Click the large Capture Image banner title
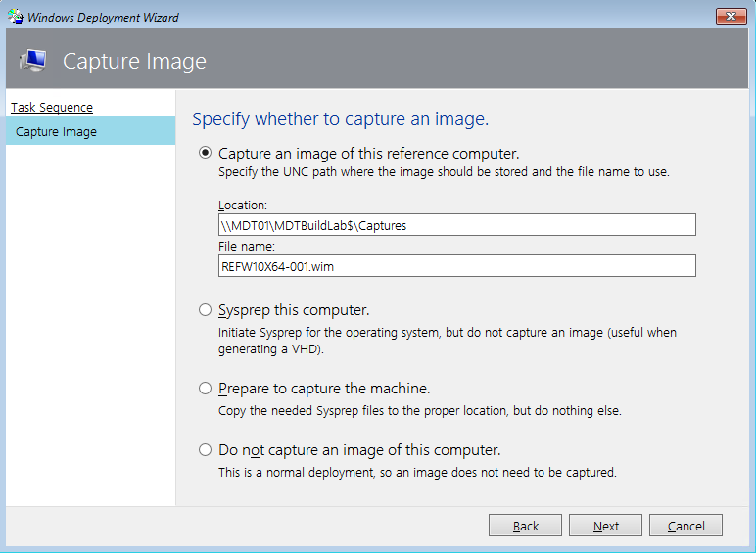Viewport: 756px width, 553px height. [134, 61]
